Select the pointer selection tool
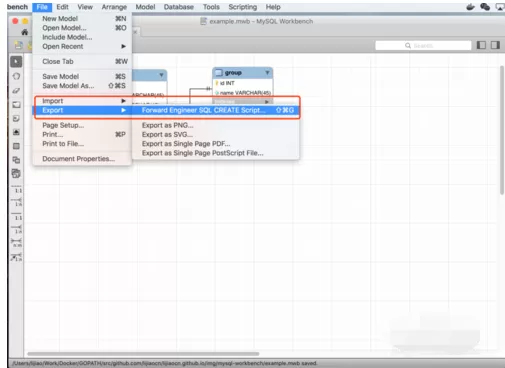This screenshot has height=368, width=505. click(16, 62)
